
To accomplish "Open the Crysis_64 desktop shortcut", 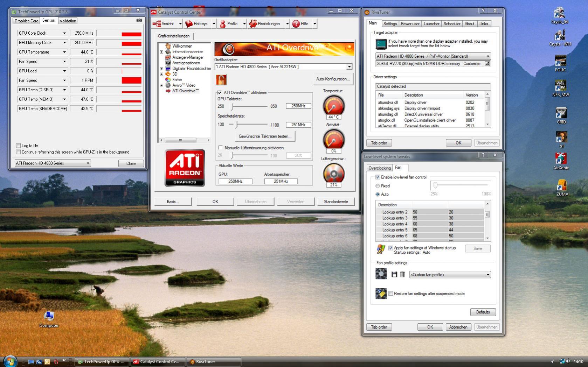I will (x=559, y=16).
